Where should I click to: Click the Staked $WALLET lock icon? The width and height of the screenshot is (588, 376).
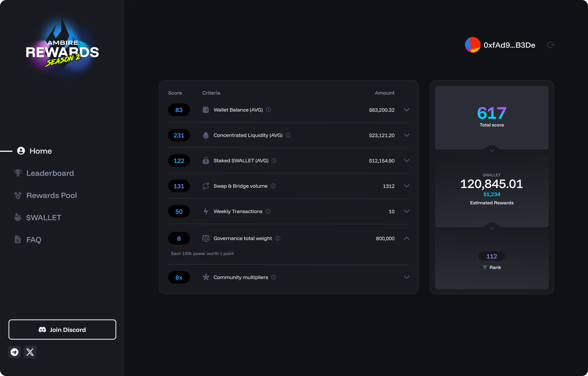[205, 160]
